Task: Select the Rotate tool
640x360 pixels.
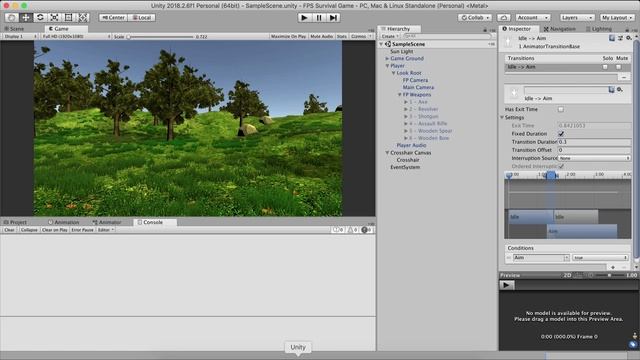Action: point(40,18)
